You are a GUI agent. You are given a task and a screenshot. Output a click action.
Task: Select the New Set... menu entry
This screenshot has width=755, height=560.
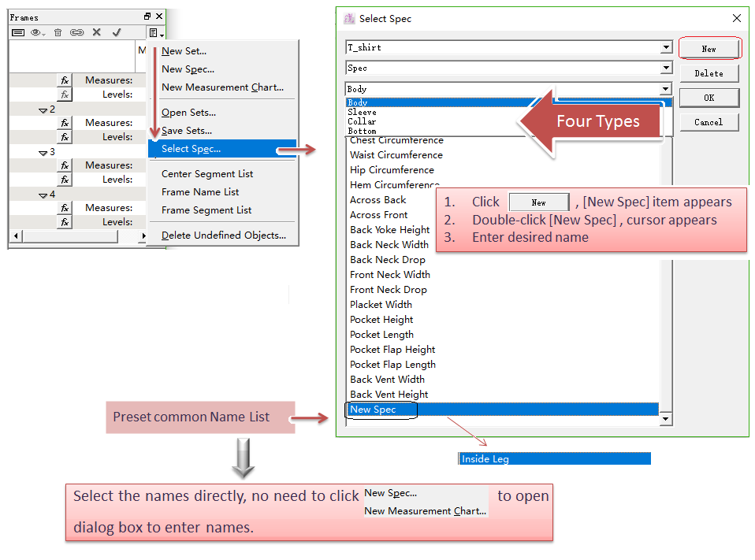point(184,51)
